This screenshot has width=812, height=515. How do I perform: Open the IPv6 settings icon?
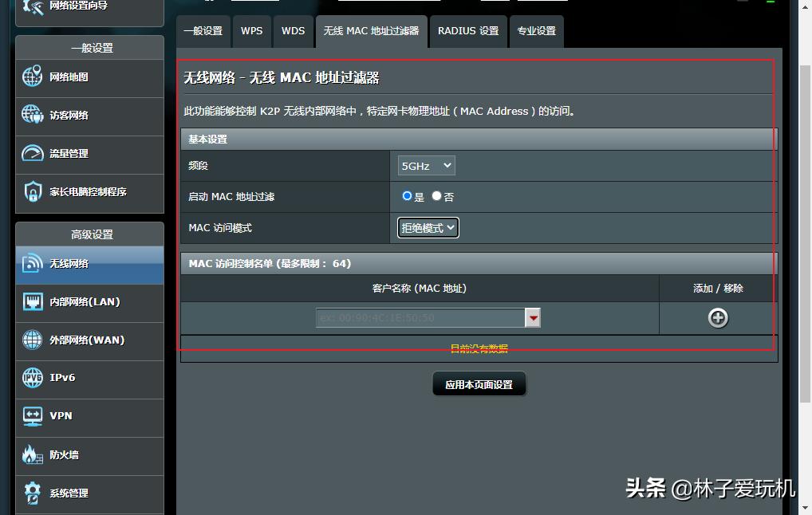click(33, 379)
